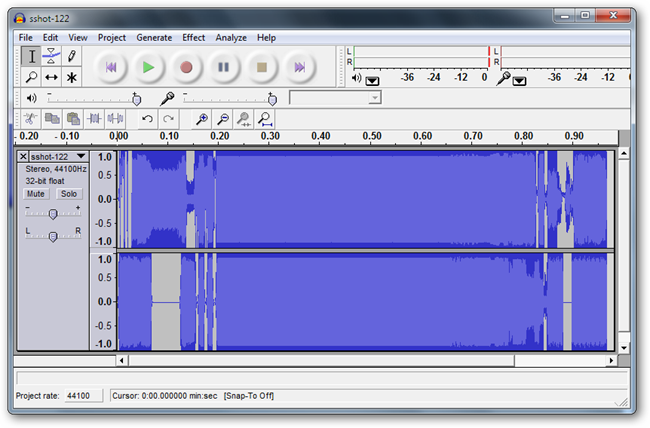650x428 pixels.
Task: Click the timeline ruler at 0.50
Action: [x=372, y=136]
